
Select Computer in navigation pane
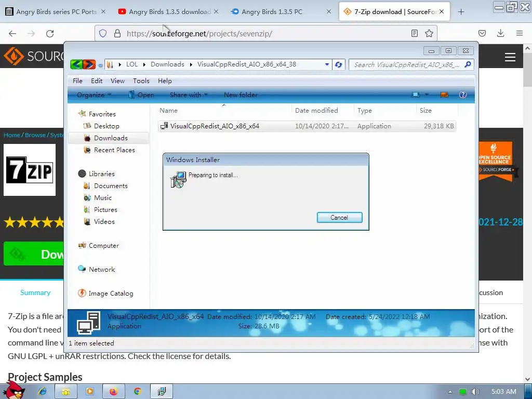103,245
